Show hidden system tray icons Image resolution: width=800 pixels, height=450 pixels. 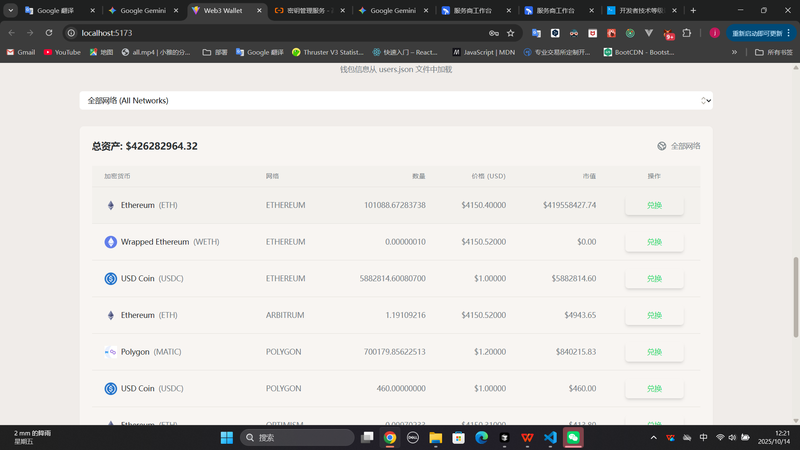coord(654,438)
